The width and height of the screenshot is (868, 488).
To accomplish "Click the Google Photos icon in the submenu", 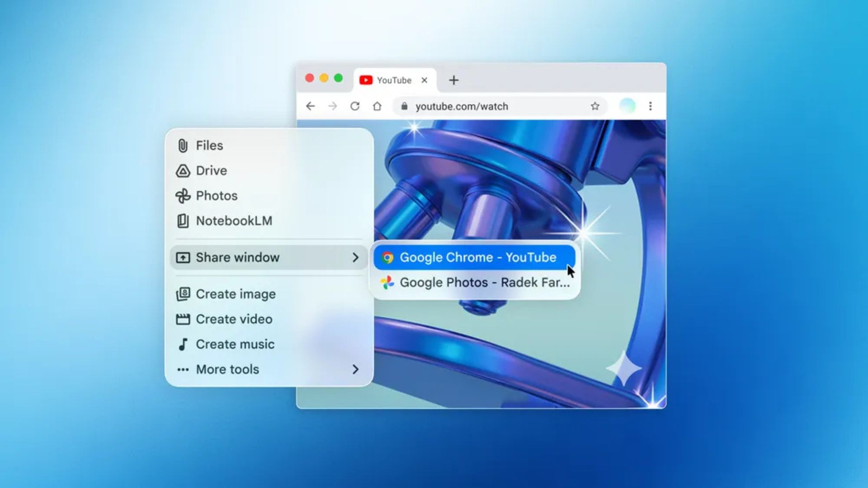I will tap(387, 282).
